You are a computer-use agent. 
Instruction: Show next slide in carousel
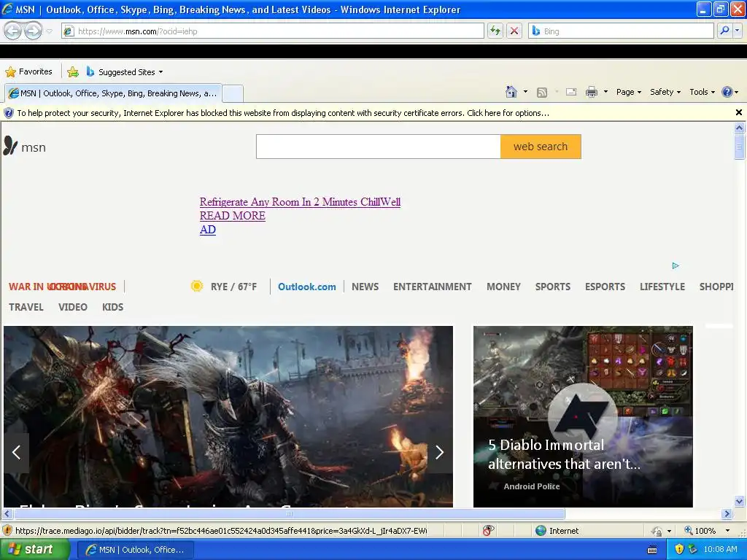click(x=439, y=452)
